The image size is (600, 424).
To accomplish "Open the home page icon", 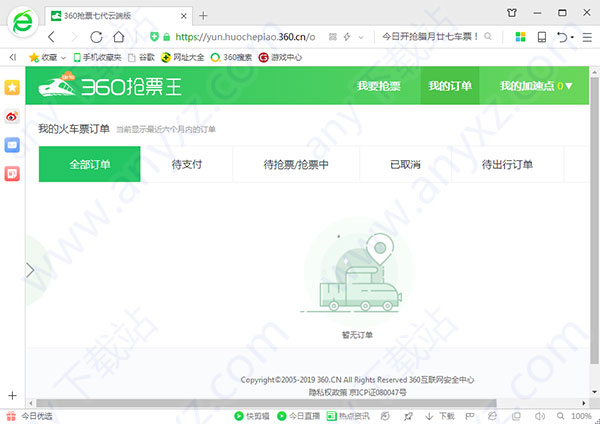I will [x=119, y=37].
